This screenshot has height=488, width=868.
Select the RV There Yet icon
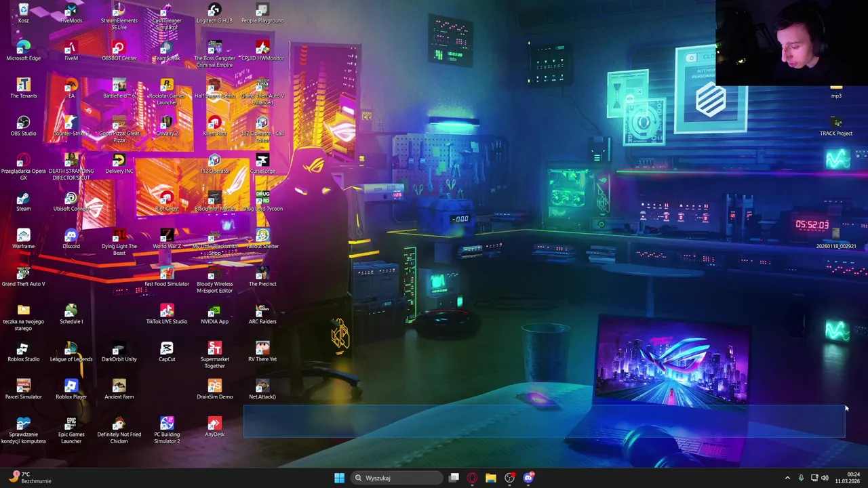pos(262,352)
